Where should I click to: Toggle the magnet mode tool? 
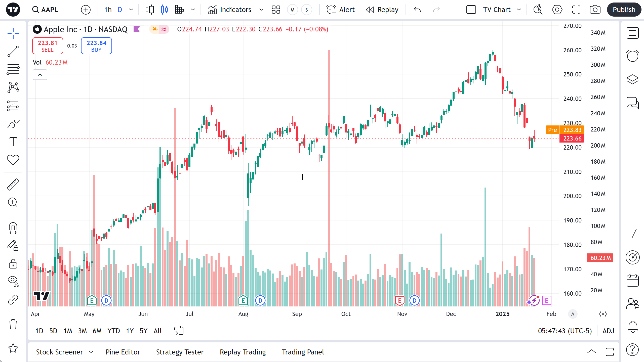tap(13, 228)
